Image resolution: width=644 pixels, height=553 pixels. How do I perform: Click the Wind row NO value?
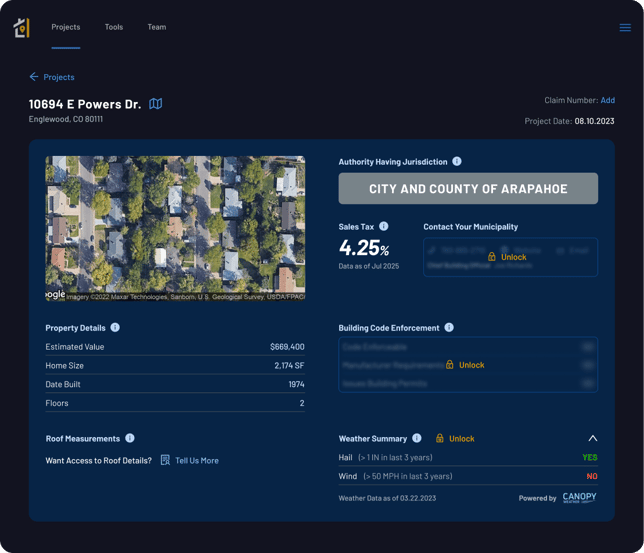[592, 476]
